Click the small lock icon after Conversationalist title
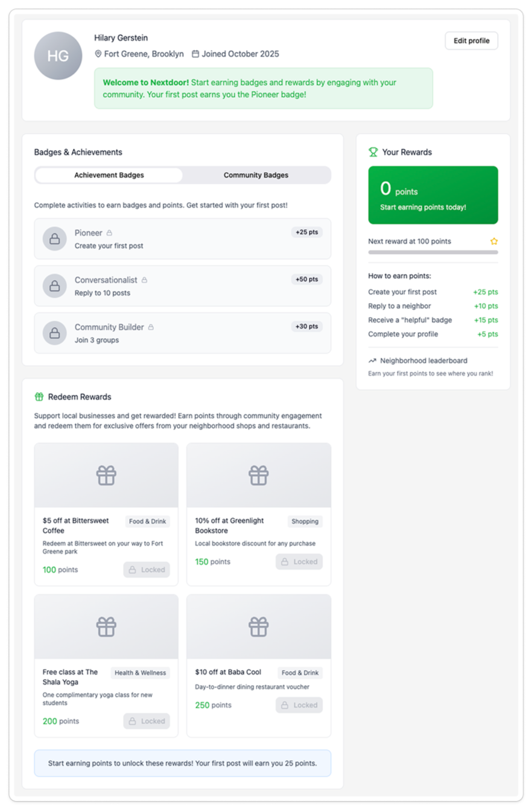Screen dimensions: 532x810 (144, 280)
